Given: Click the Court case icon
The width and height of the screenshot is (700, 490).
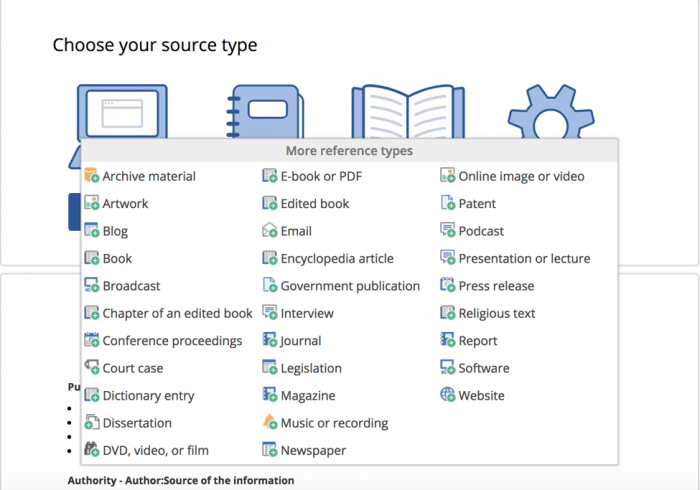Looking at the screenshot, I should pyautogui.click(x=92, y=368).
